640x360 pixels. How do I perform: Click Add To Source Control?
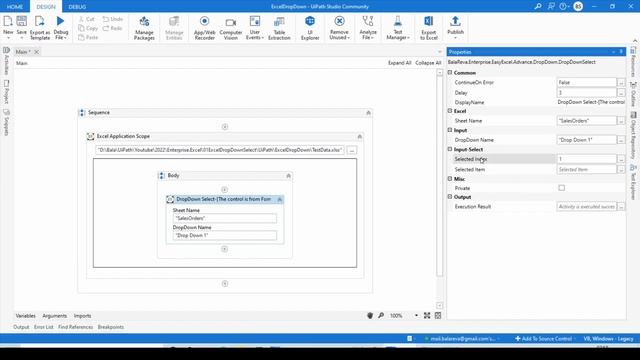click(x=544, y=338)
